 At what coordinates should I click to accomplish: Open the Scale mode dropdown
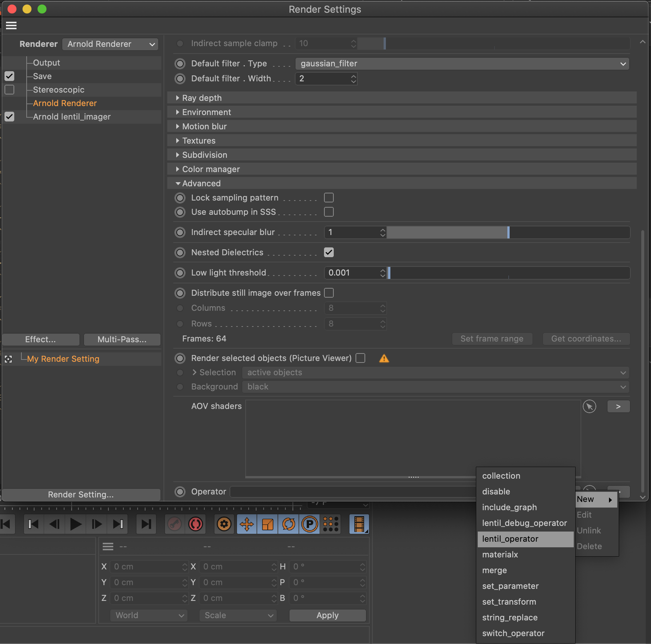point(238,616)
